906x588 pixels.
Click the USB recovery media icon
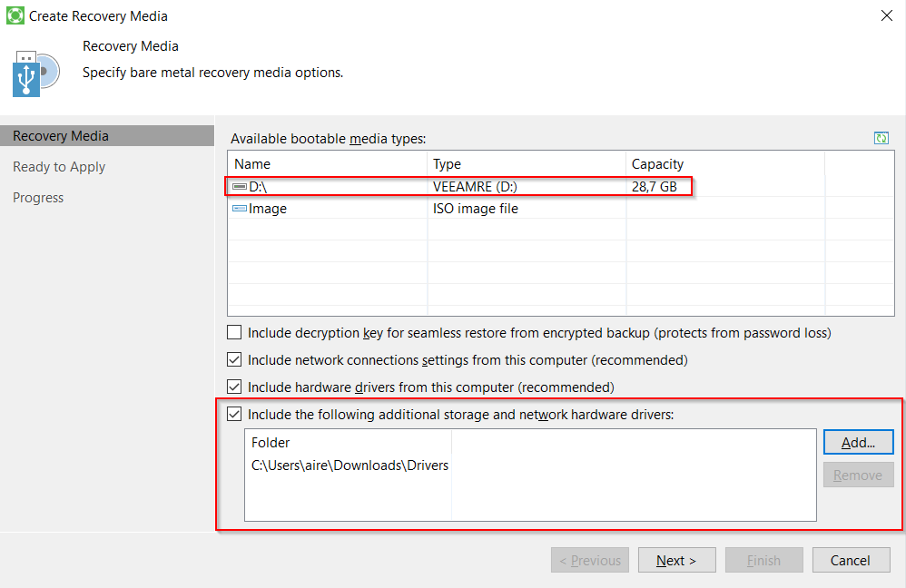point(34,73)
